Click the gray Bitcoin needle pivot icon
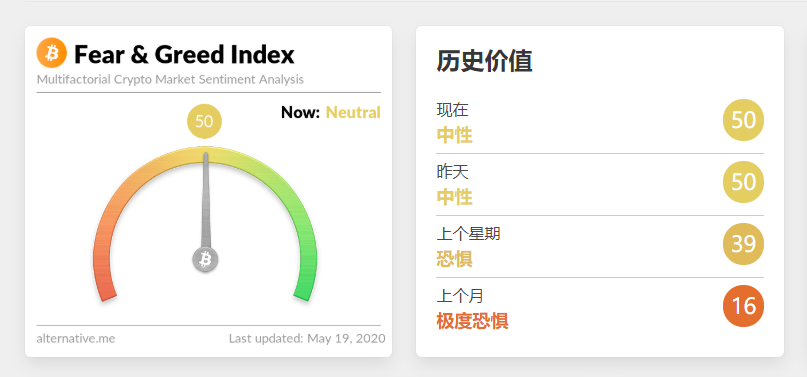 tap(205, 259)
